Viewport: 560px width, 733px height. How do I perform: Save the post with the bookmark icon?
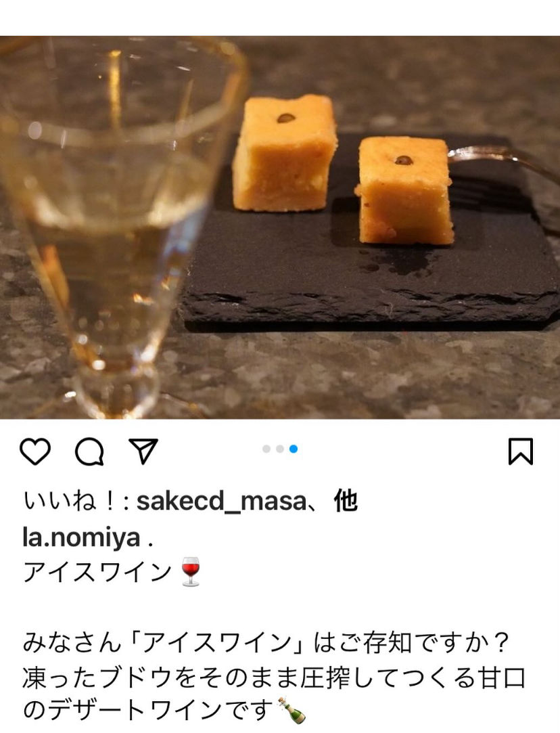pyautogui.click(x=520, y=451)
